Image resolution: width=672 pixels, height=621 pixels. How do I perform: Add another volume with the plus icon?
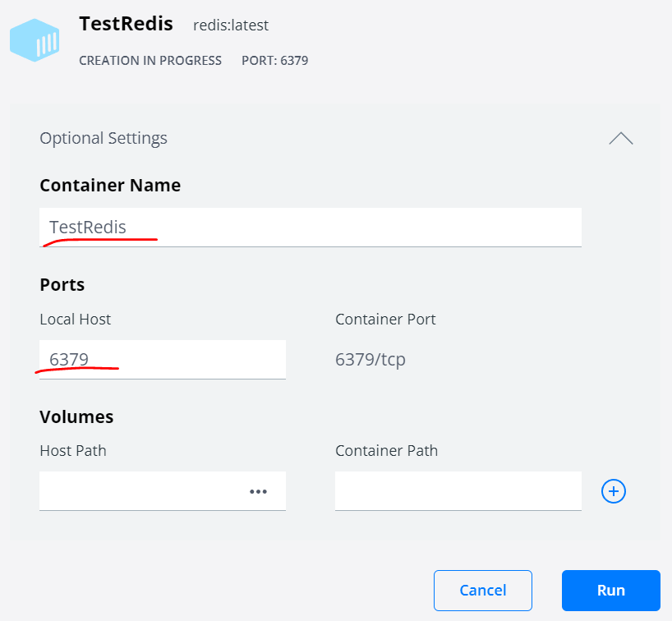tap(614, 491)
